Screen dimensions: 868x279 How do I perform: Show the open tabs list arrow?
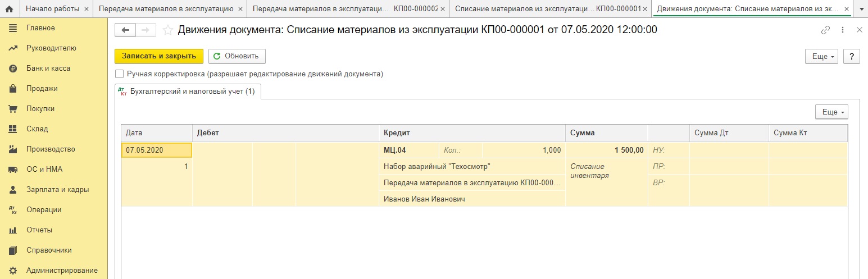(860, 9)
